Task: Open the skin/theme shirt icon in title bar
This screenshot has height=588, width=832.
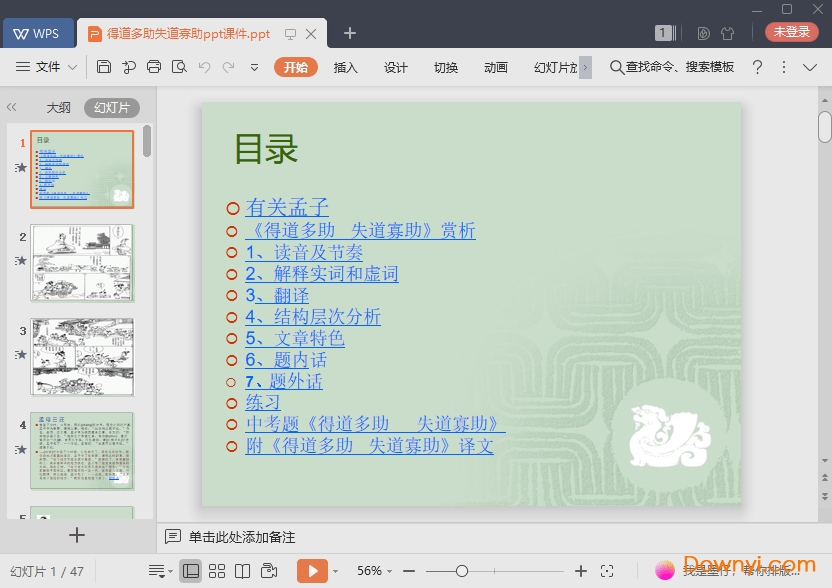Action: point(728,33)
